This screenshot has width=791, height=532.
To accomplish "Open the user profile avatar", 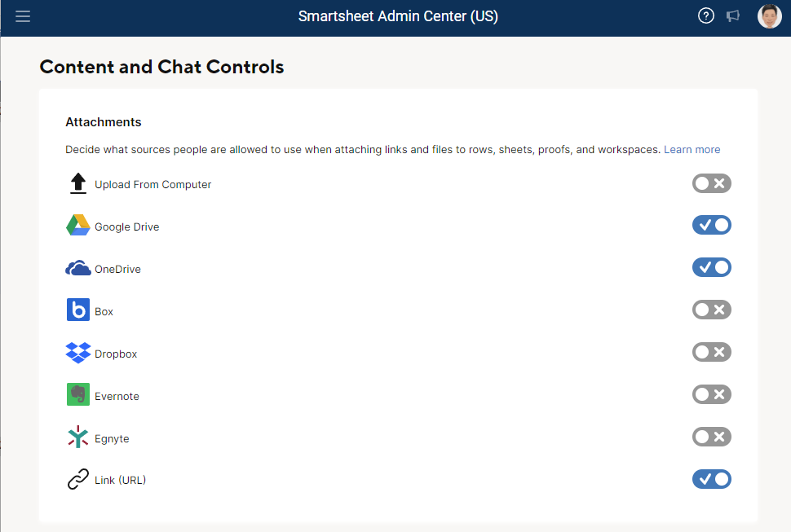I will pos(769,16).
